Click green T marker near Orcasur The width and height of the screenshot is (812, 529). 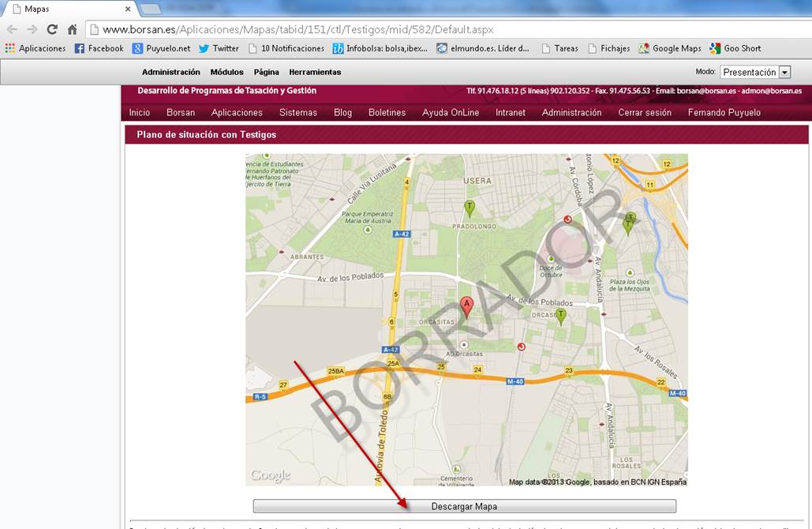[560, 317]
